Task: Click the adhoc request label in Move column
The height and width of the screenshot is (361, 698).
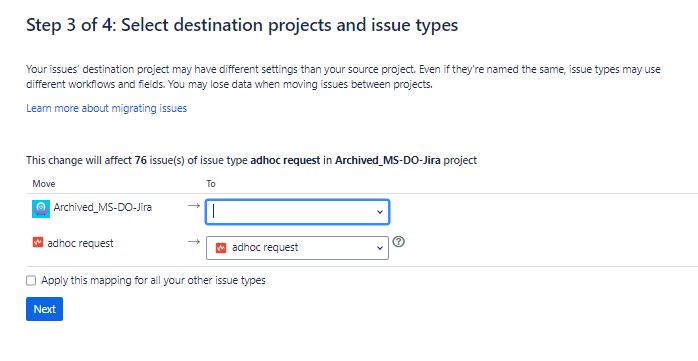Action: pos(81,243)
